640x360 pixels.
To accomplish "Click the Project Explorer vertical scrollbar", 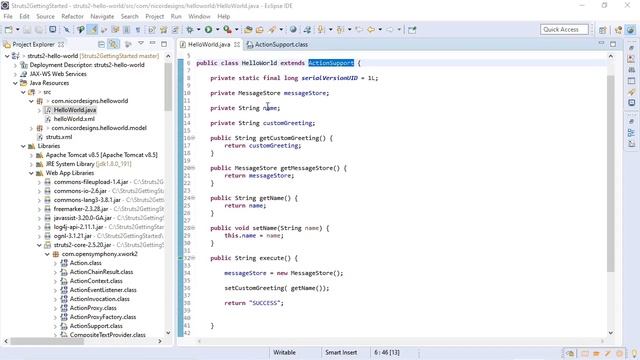I will (x=168, y=87).
